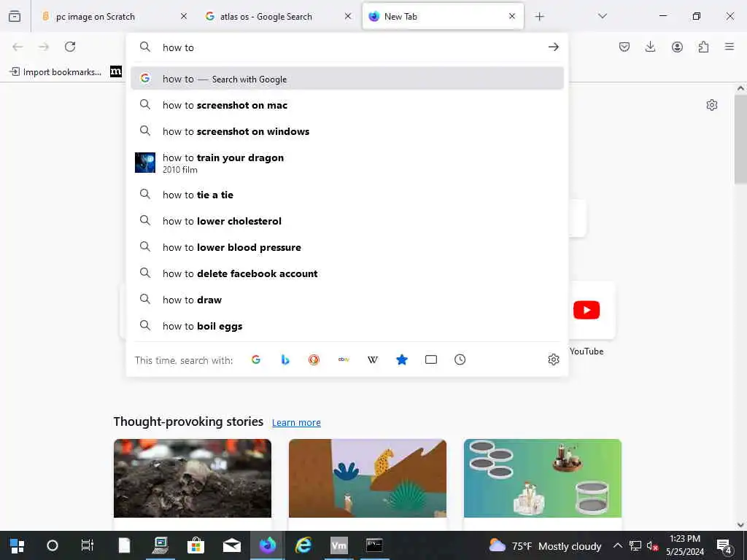Screen dimensions: 747x560
Task: Open command prompt window on taskbar
Action: [374, 545]
